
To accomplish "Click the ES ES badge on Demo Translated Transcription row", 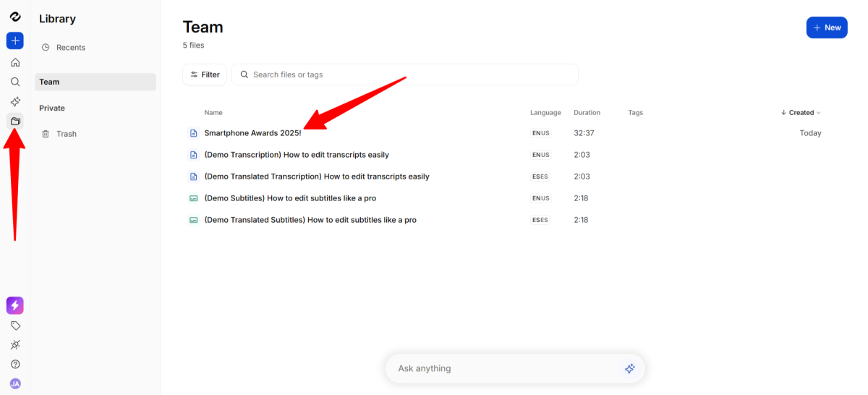I will point(540,177).
